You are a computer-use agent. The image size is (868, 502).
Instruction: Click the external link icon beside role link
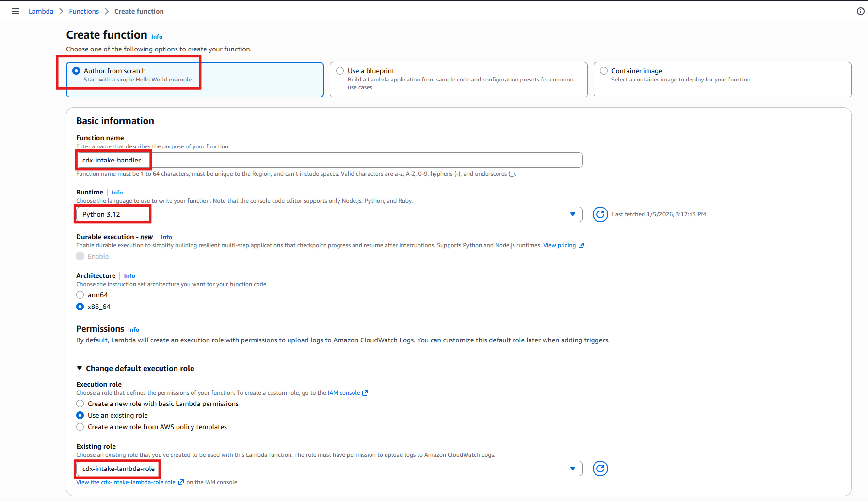coord(181,482)
